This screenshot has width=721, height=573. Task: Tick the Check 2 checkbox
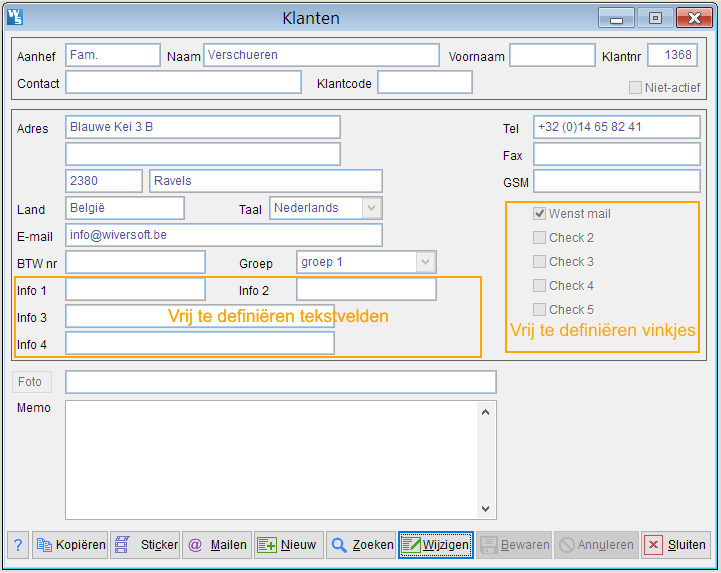(540, 238)
